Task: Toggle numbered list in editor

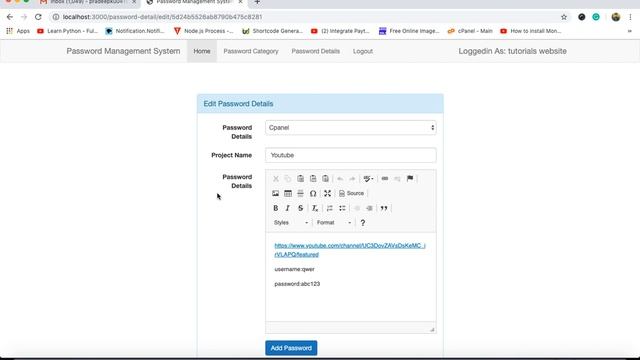Action: 330,208
